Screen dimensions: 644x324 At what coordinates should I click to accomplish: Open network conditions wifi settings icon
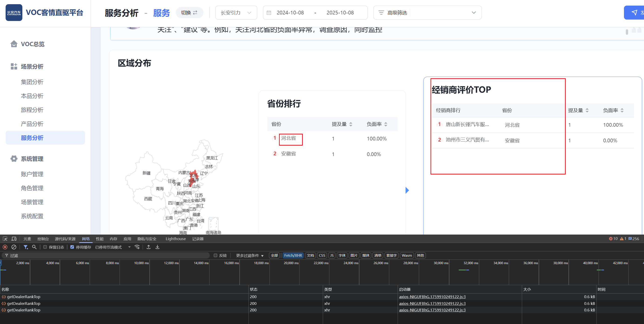137,247
